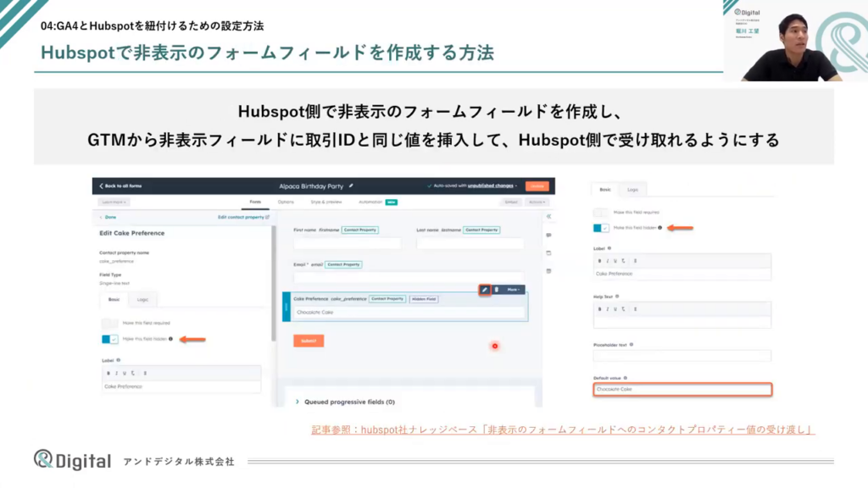The width and height of the screenshot is (868, 488).
Task: Click the orange Submit button in form preview
Action: (x=309, y=341)
